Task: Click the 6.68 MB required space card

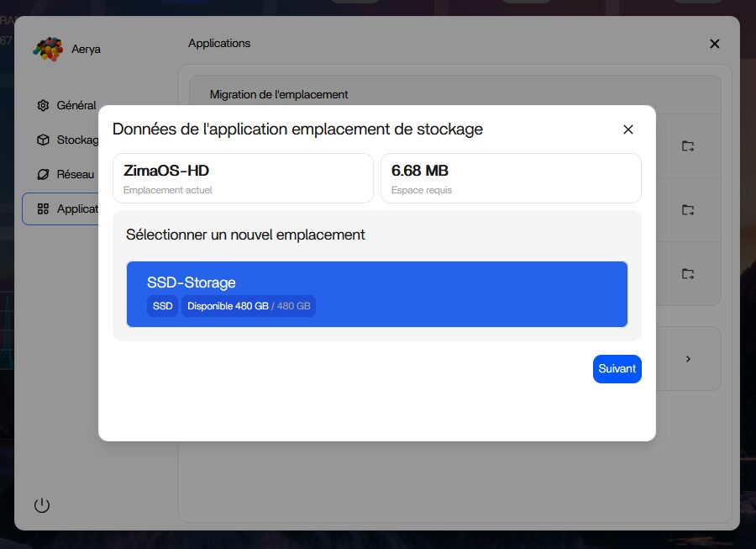Action: tap(511, 178)
